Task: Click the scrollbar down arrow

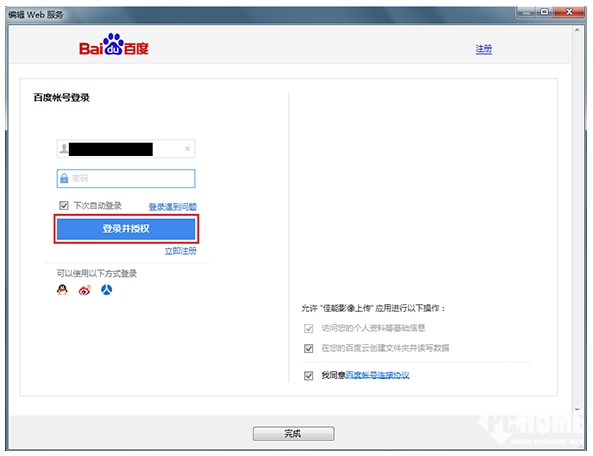Action: (577, 409)
